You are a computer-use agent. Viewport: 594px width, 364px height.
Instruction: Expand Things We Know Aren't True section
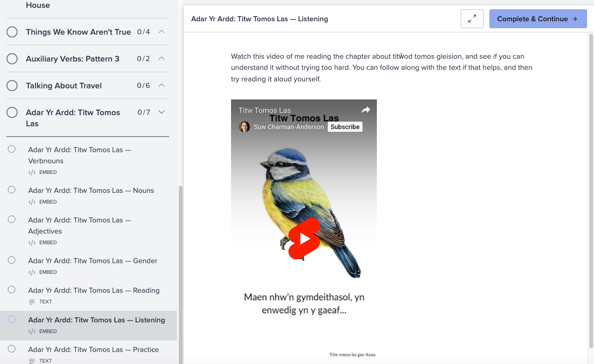click(x=162, y=32)
